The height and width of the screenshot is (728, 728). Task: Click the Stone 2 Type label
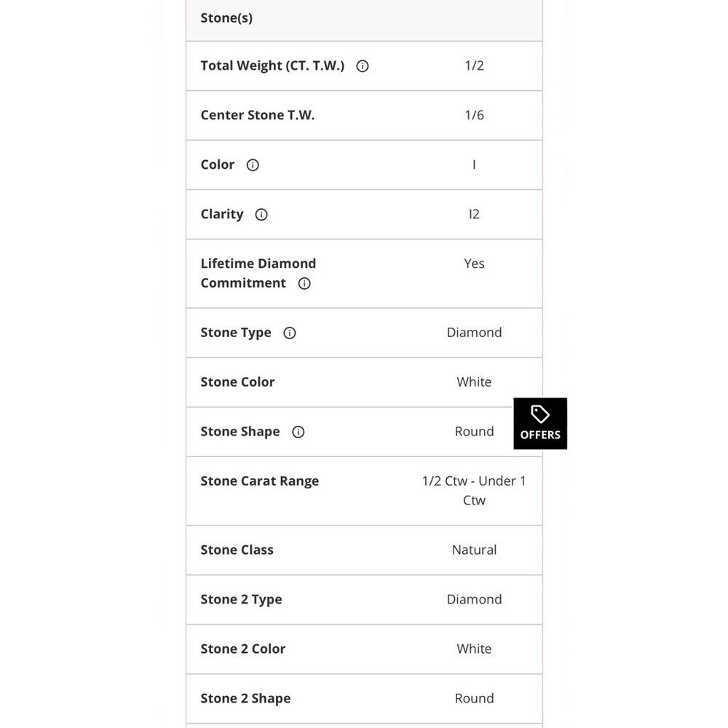coord(242,599)
